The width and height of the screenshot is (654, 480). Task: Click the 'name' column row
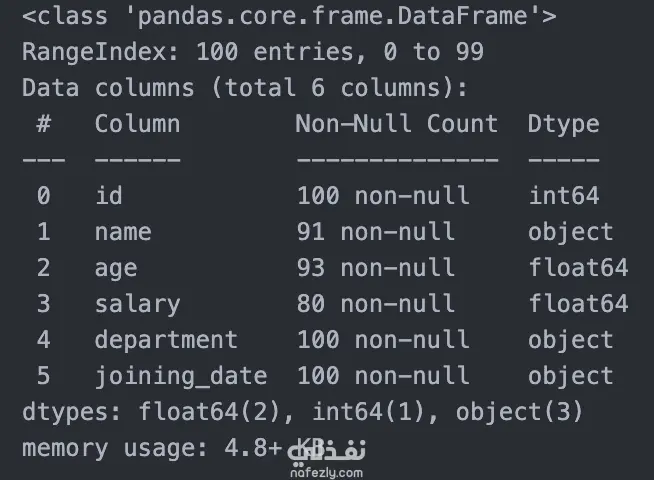pyautogui.click(x=325, y=232)
